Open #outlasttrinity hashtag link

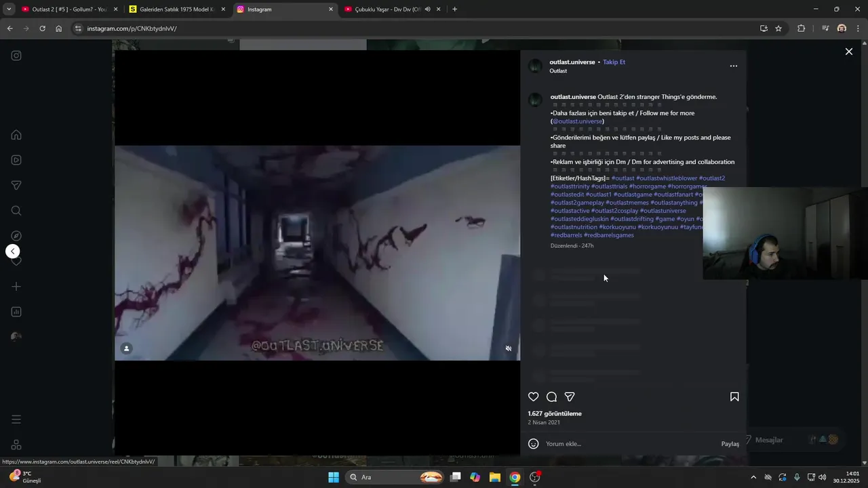tap(570, 186)
